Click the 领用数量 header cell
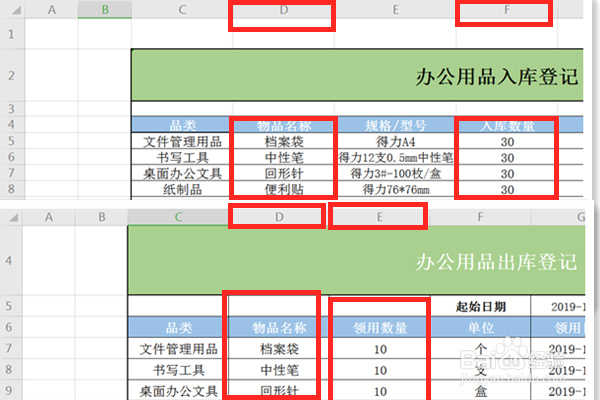 tap(380, 327)
